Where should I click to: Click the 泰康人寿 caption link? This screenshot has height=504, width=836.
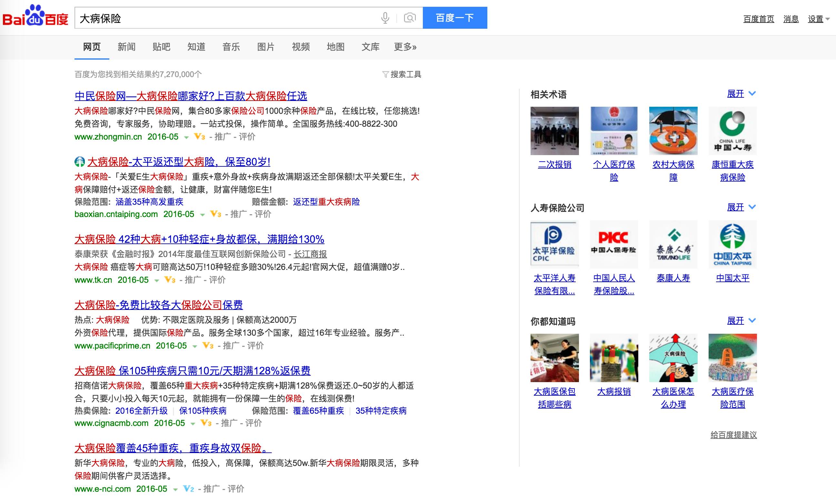[x=673, y=278]
